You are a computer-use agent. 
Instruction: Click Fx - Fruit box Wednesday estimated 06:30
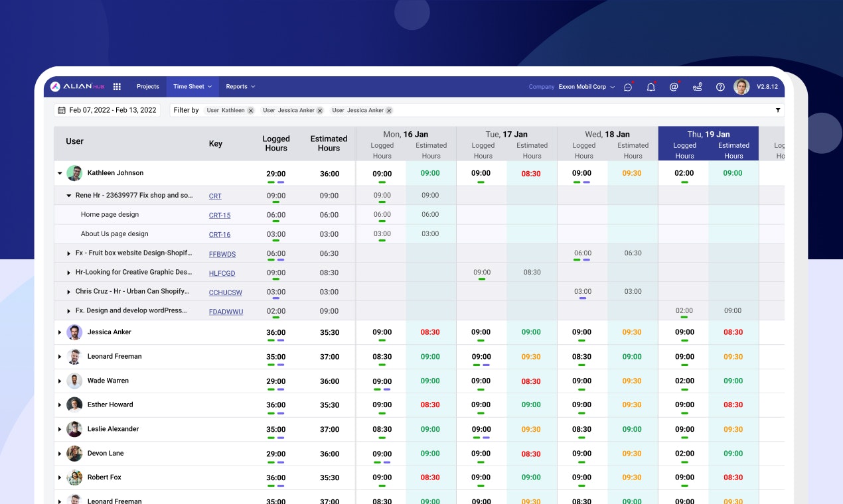coord(633,253)
